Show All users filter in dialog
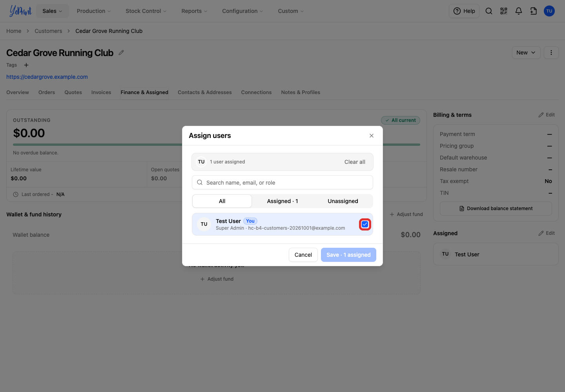565x392 pixels. pos(222,201)
